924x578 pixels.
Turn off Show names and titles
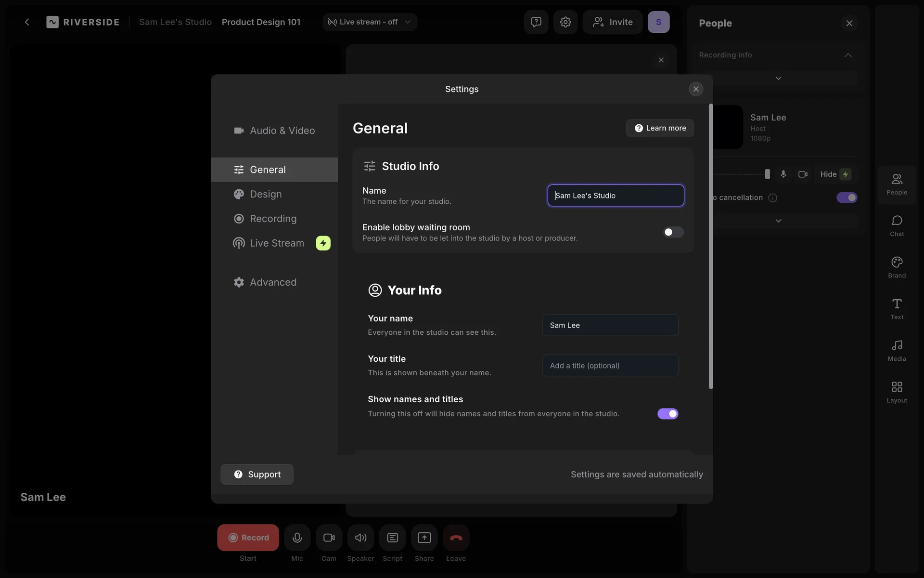667,414
